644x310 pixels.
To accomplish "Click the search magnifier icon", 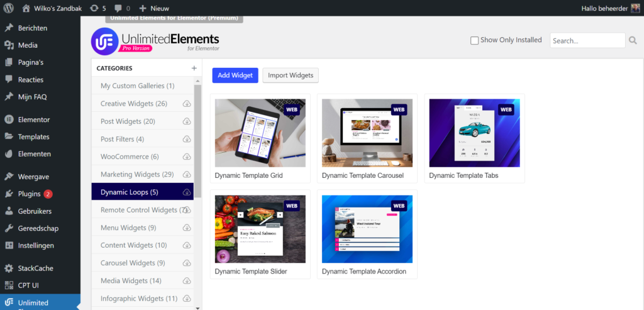I will tap(633, 40).
